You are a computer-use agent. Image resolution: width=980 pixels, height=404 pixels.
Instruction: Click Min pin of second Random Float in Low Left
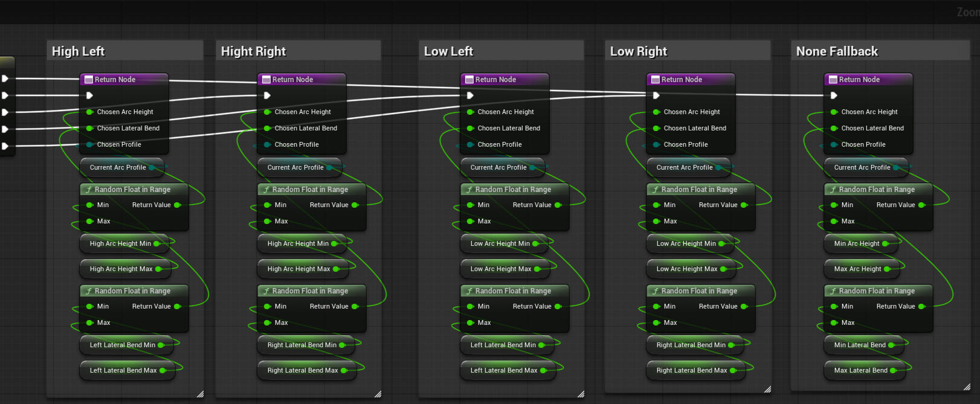[470, 306]
